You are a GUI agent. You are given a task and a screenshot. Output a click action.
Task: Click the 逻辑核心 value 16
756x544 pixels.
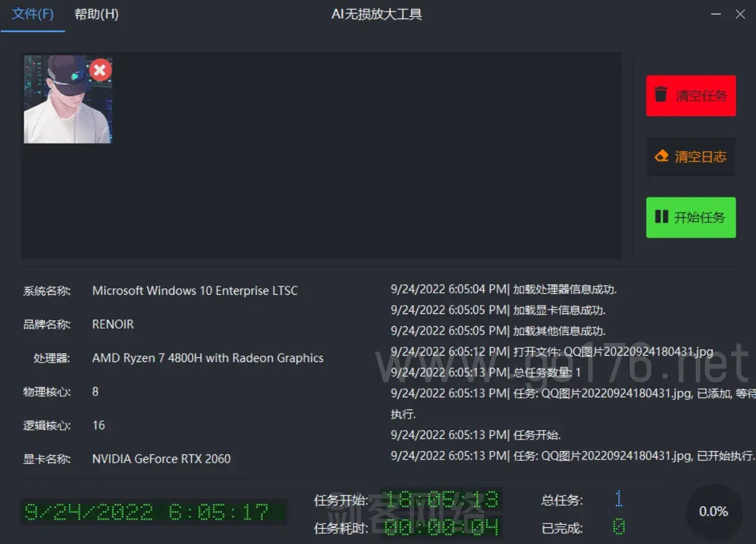pyautogui.click(x=99, y=425)
